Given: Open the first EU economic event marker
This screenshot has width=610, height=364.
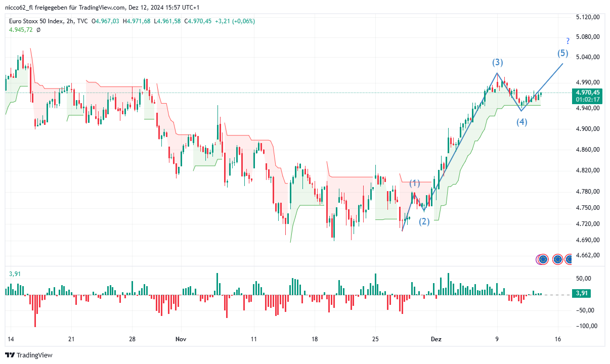Looking at the screenshot, I should click(x=543, y=259).
